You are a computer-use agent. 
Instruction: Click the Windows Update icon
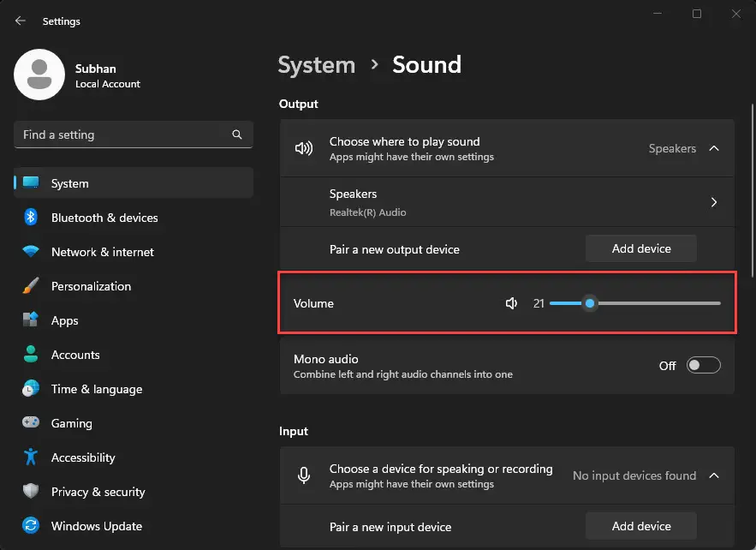pos(30,526)
